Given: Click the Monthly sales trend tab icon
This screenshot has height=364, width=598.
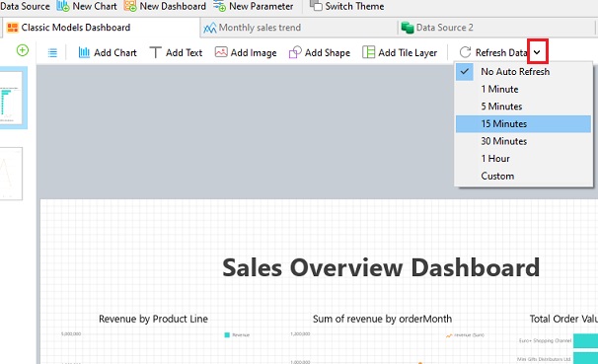Looking at the screenshot, I should (x=210, y=28).
